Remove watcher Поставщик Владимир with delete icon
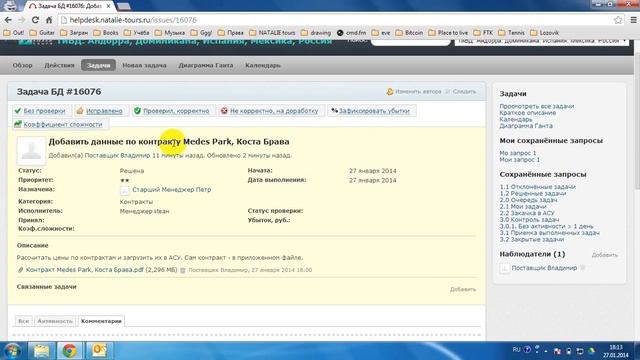The width and height of the screenshot is (640, 360). coord(583,268)
